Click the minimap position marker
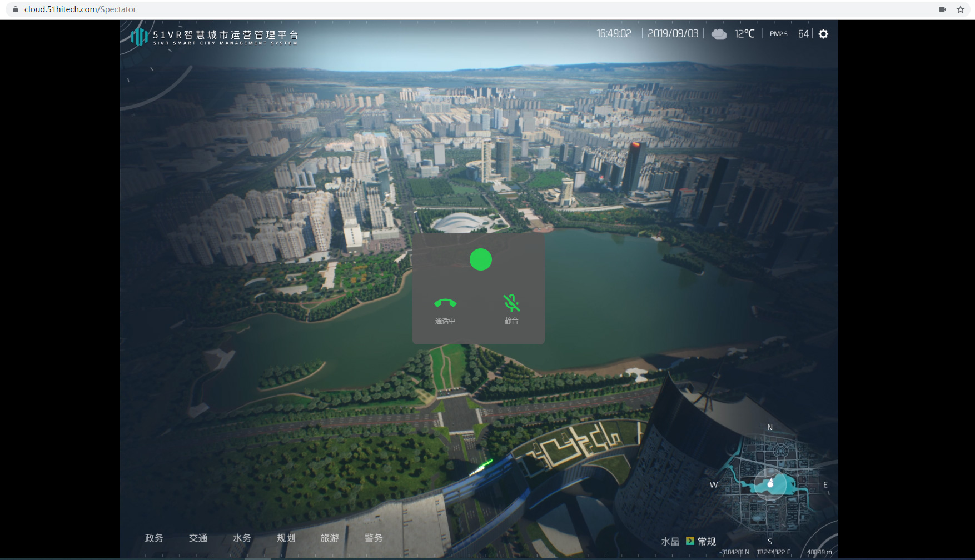Image resolution: width=975 pixels, height=560 pixels. (770, 483)
